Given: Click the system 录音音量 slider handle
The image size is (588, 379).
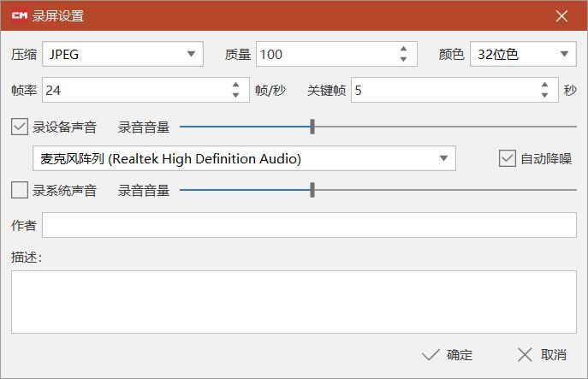Looking at the screenshot, I should (312, 190).
